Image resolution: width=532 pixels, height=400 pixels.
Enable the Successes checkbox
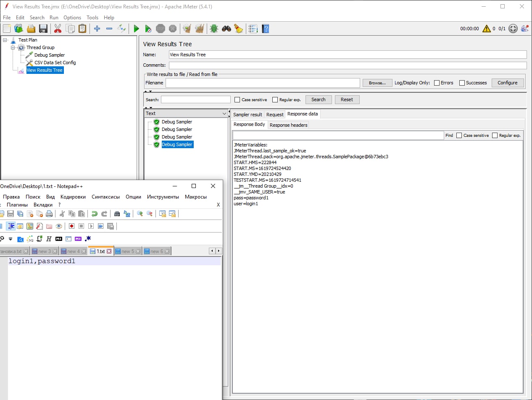462,83
